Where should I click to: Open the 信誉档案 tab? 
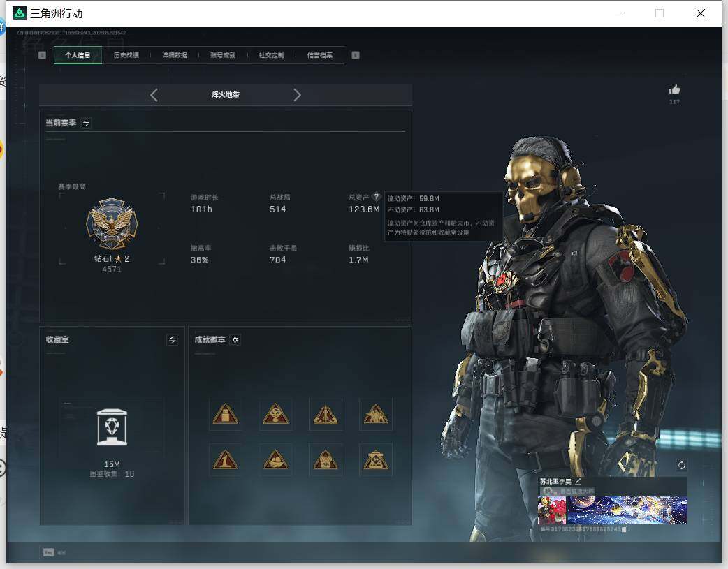320,55
